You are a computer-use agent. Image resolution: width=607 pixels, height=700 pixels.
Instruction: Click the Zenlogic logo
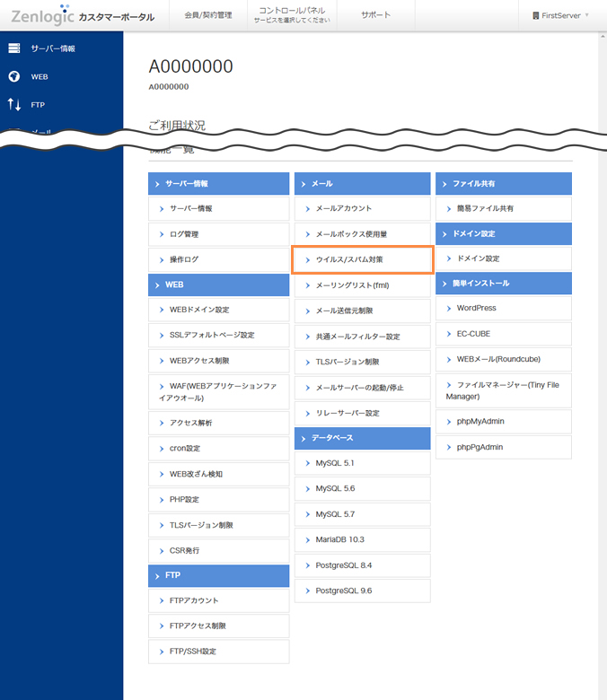tap(42, 15)
